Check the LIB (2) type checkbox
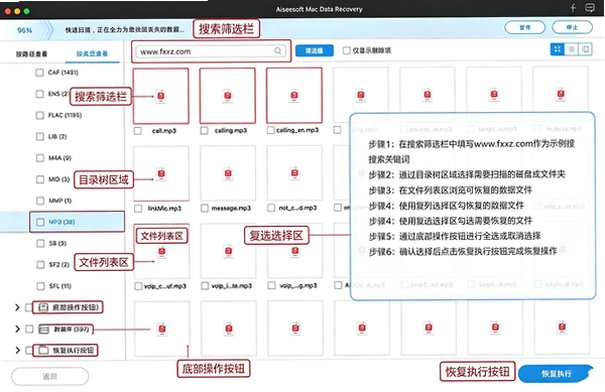 point(39,137)
